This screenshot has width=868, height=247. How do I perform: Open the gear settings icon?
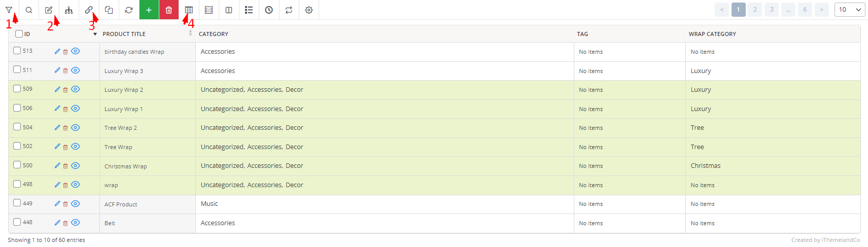click(309, 10)
